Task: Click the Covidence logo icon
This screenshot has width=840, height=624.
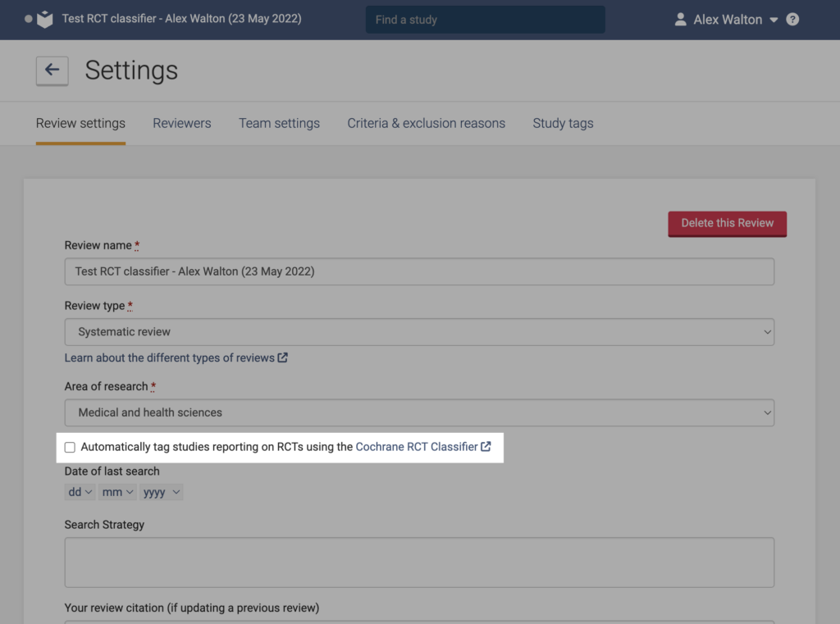Action: click(45, 20)
